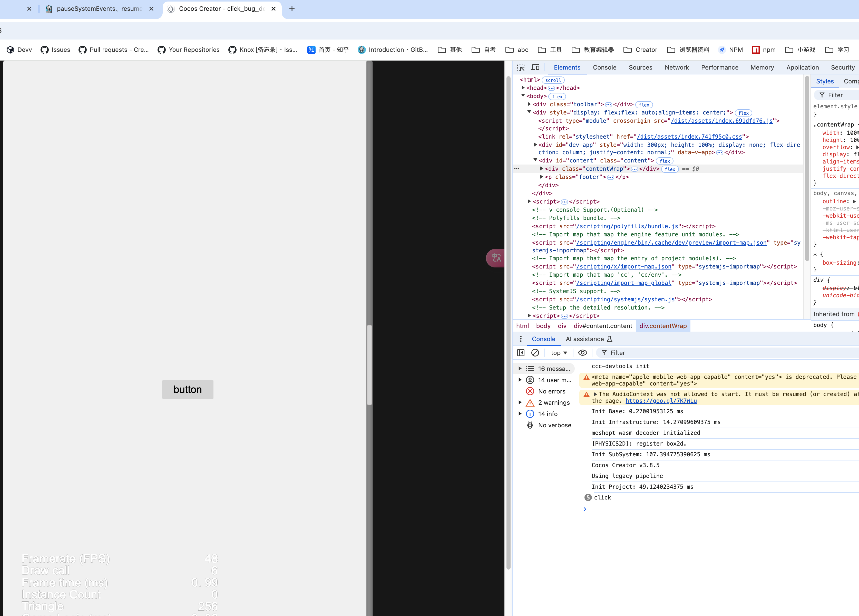Image resolution: width=859 pixels, height=616 pixels.
Task: Expand the head element node
Action: pyautogui.click(x=523, y=88)
